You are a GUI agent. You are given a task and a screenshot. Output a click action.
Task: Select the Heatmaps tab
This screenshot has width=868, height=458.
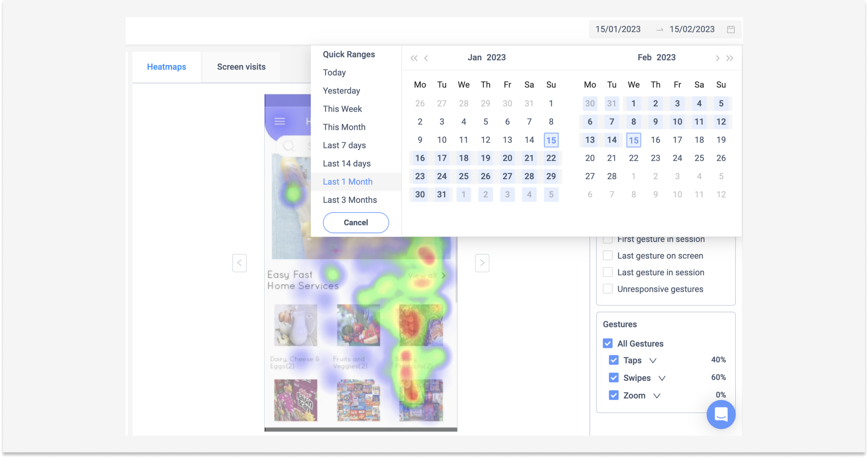tap(166, 66)
